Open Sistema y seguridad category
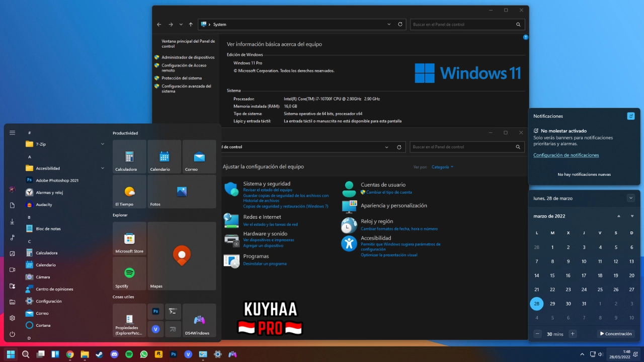This screenshot has width=644, height=362. tap(267, 184)
